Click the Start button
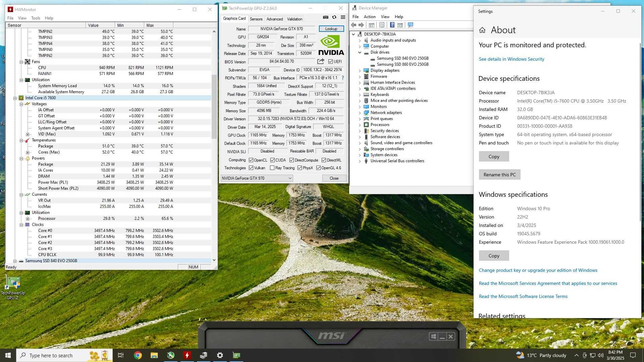The image size is (644, 362). pyautogui.click(x=8, y=355)
